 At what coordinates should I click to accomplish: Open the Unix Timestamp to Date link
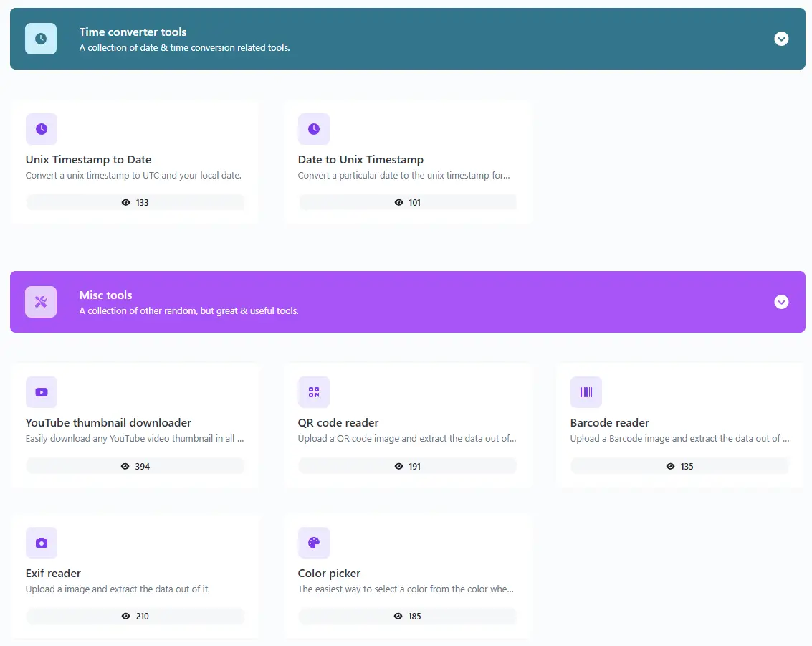[88, 160]
